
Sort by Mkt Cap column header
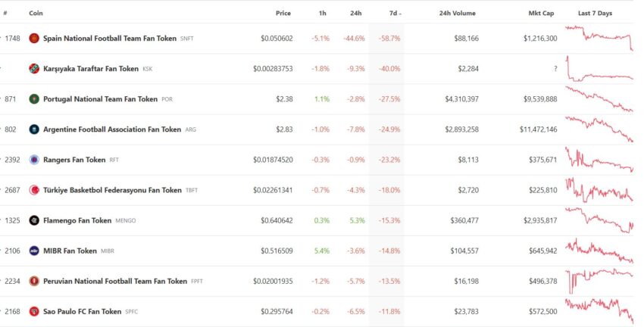pyautogui.click(x=541, y=13)
